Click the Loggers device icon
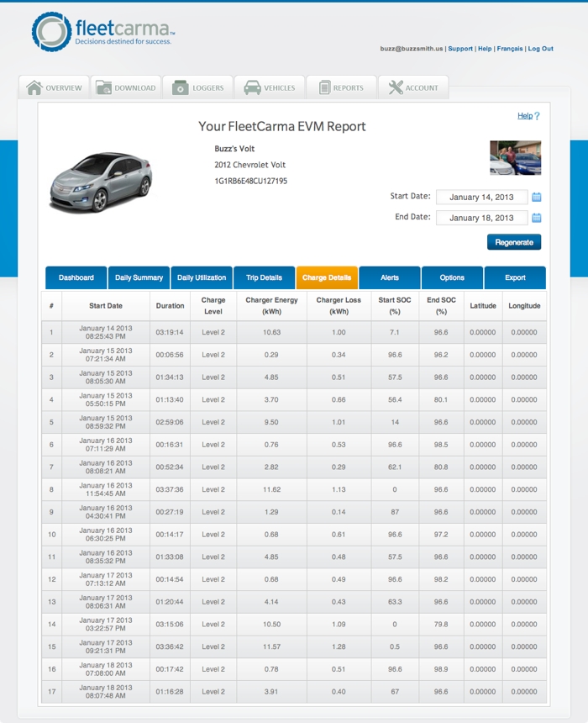 point(180,87)
